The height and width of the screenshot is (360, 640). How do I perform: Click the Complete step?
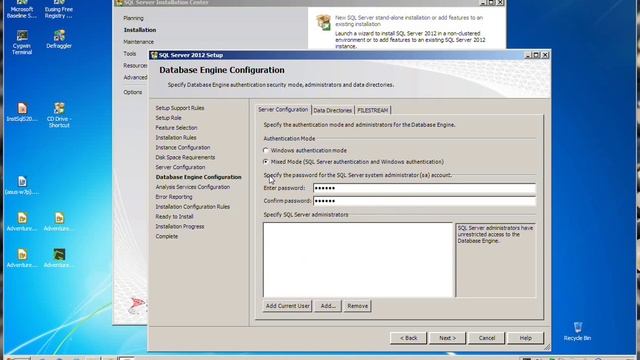coord(167,236)
